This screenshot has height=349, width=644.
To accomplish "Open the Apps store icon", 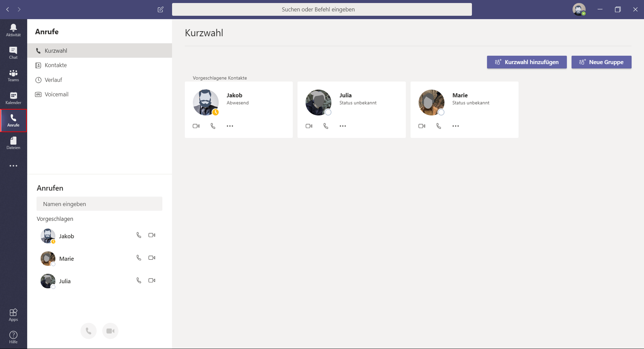I will tap(13, 315).
